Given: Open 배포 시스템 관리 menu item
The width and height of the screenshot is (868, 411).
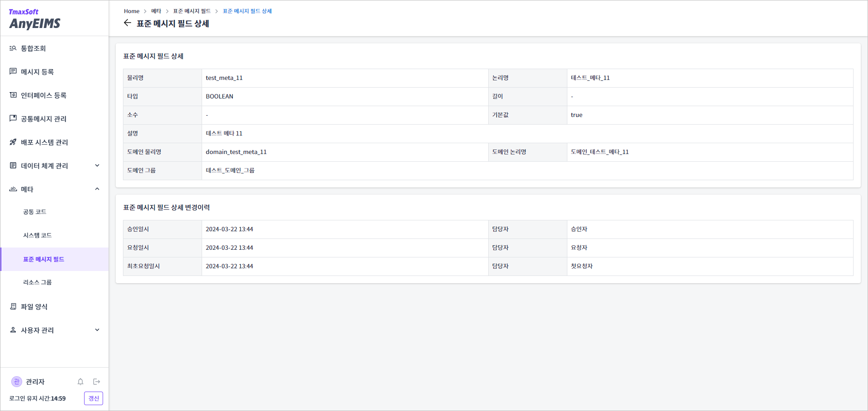Looking at the screenshot, I should (54, 142).
